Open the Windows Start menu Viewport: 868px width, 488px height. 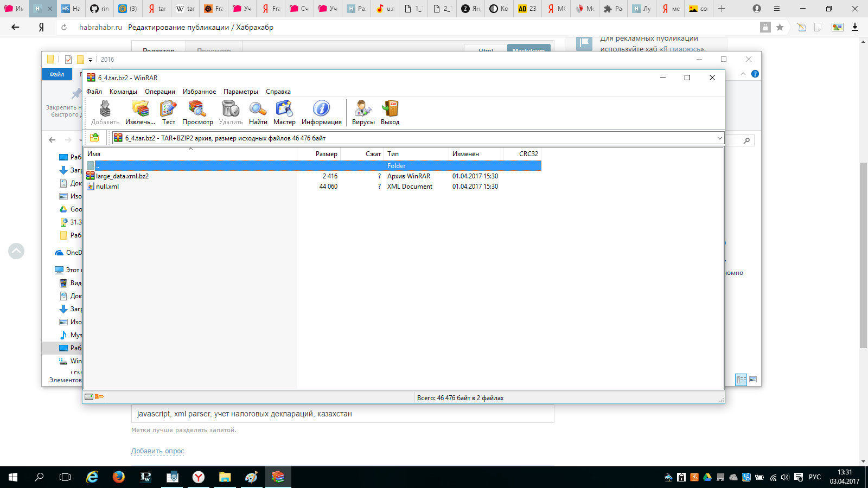(x=13, y=477)
